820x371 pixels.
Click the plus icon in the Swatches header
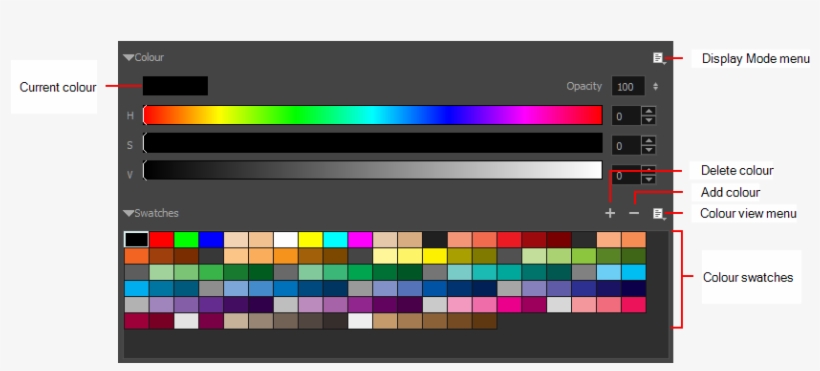tap(610, 213)
